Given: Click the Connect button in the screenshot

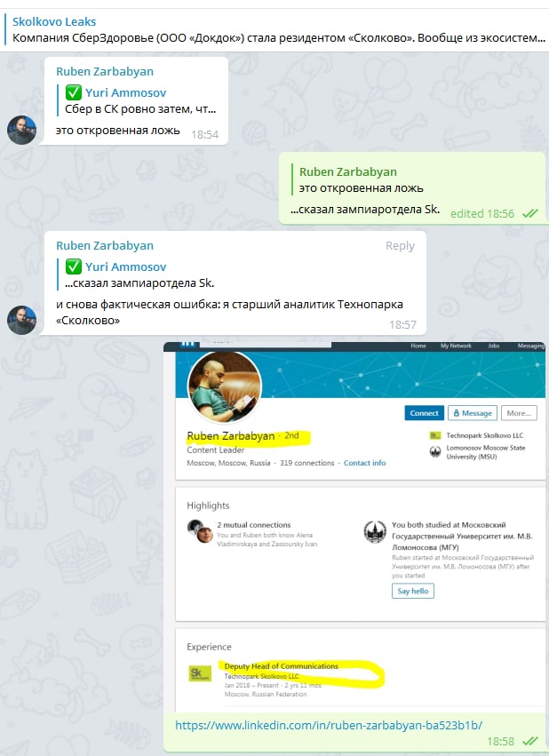Looking at the screenshot, I should point(424,413).
